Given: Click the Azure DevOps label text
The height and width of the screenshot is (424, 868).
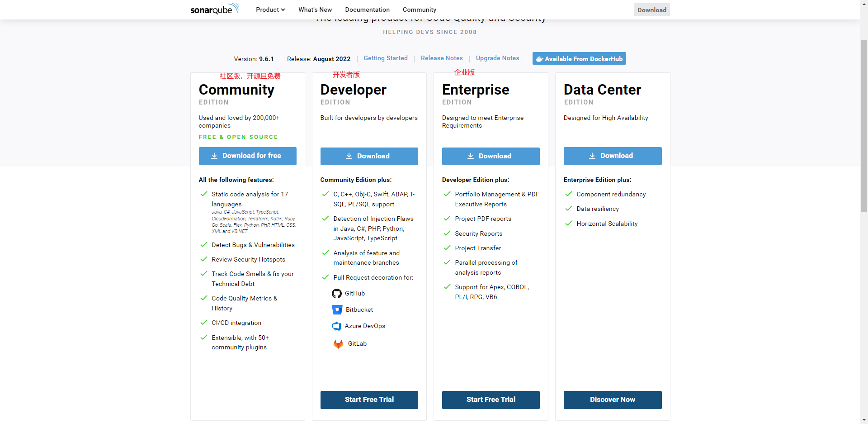Looking at the screenshot, I should (x=365, y=326).
